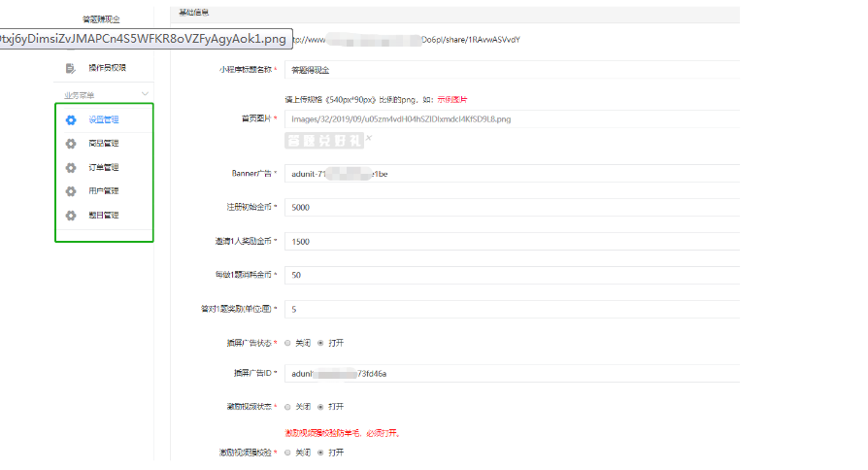Screen dimensions: 868x470
Task: Open 订单管理 in the sidebar
Action: [x=104, y=167]
